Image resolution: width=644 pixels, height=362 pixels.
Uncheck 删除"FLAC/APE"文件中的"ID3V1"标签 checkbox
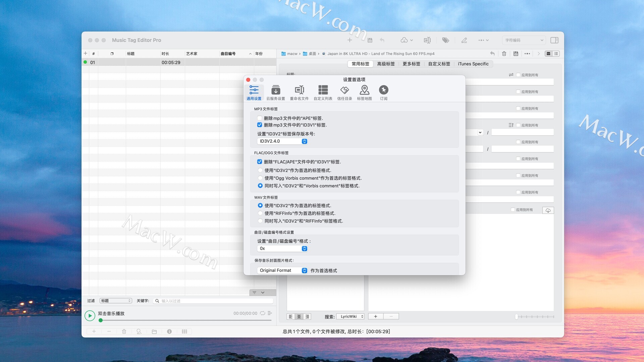(x=260, y=162)
